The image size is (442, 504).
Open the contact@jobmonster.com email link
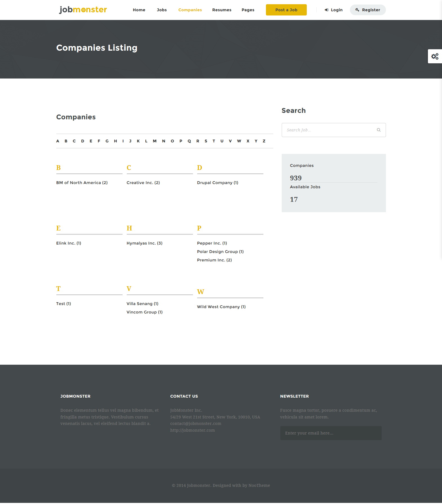coord(196,424)
